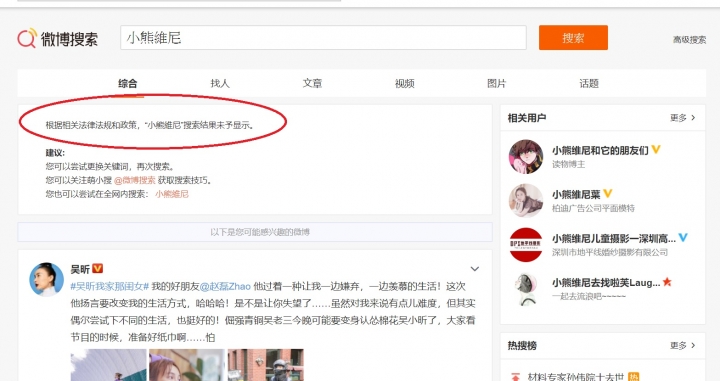This screenshot has height=381, width=720.
Task: Click the rank icon beside 材料专家孙伟院士去世
Action: click(x=515, y=377)
